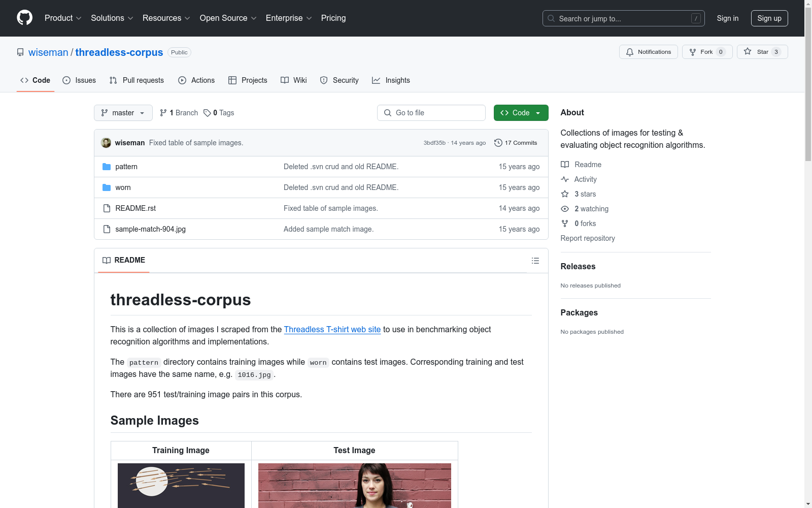Click the test image thumbnail of woman
Screen dimensions: 812x508
pos(355,486)
